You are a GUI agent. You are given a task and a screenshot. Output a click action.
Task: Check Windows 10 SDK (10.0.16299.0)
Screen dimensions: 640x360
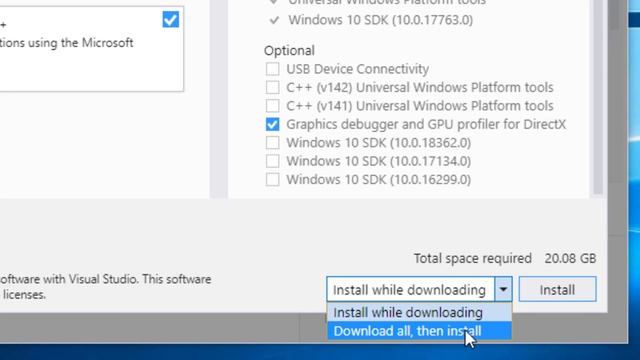coord(273,179)
